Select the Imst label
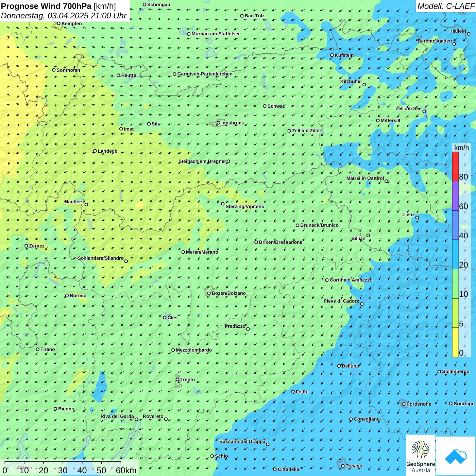This screenshot has height=476, width=476. coord(129,129)
